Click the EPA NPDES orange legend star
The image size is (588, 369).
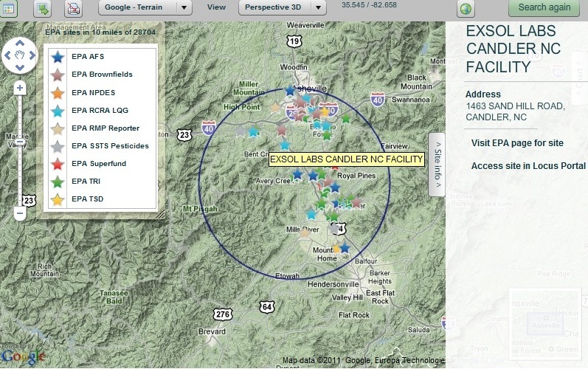tap(58, 93)
